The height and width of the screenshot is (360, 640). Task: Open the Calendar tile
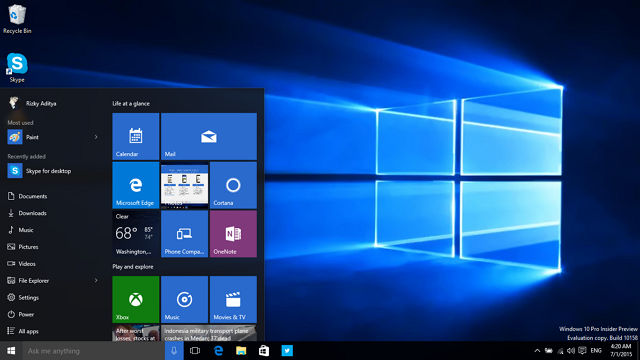pyautogui.click(x=136, y=136)
